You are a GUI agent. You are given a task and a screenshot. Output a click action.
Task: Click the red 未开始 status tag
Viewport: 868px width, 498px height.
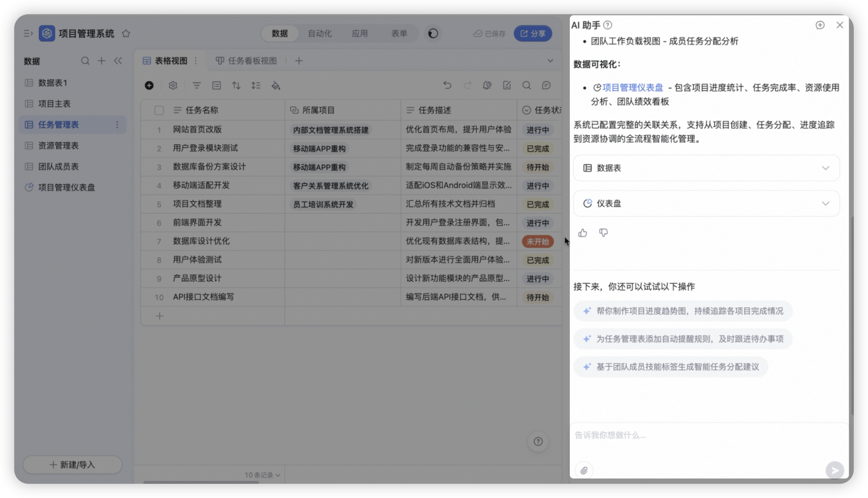tap(537, 242)
